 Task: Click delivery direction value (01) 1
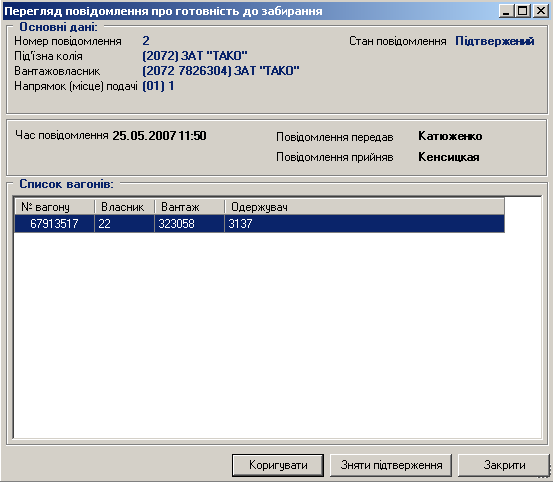pyautogui.click(x=158, y=86)
